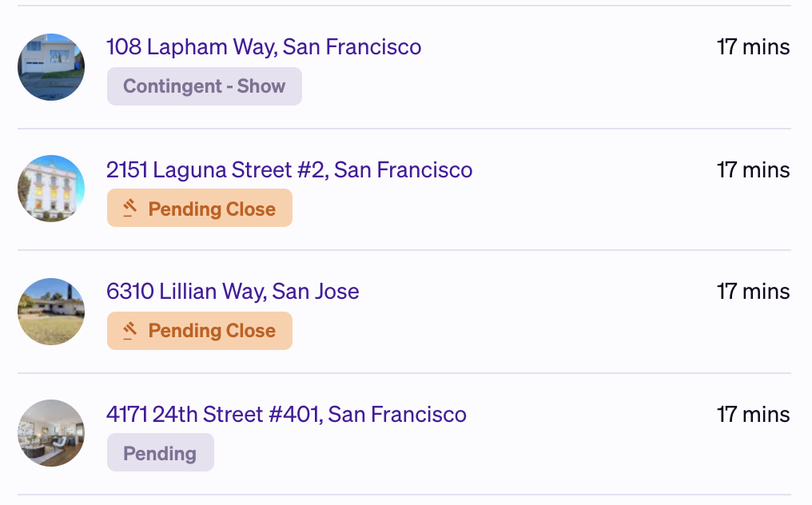Click the 17 mins label for 2151 Laguna Street

coord(753,170)
